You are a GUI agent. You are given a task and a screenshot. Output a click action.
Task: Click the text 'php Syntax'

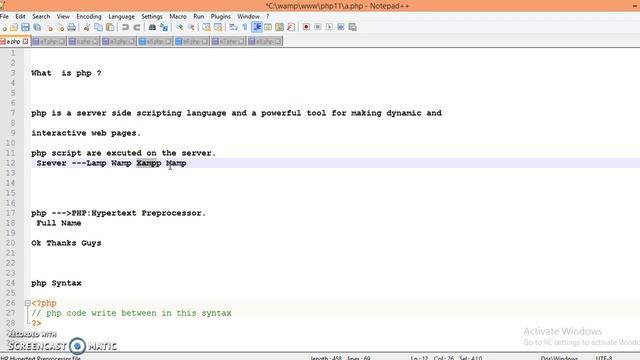pyautogui.click(x=56, y=283)
